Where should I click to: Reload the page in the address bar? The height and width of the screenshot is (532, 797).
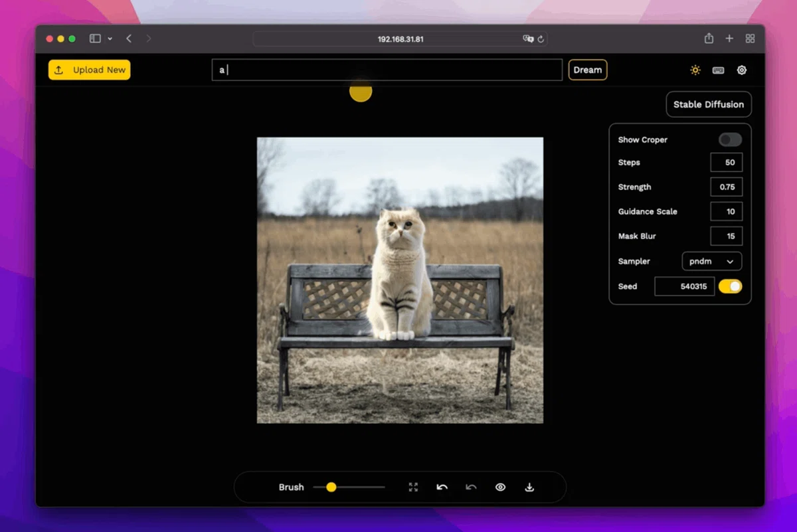541,39
